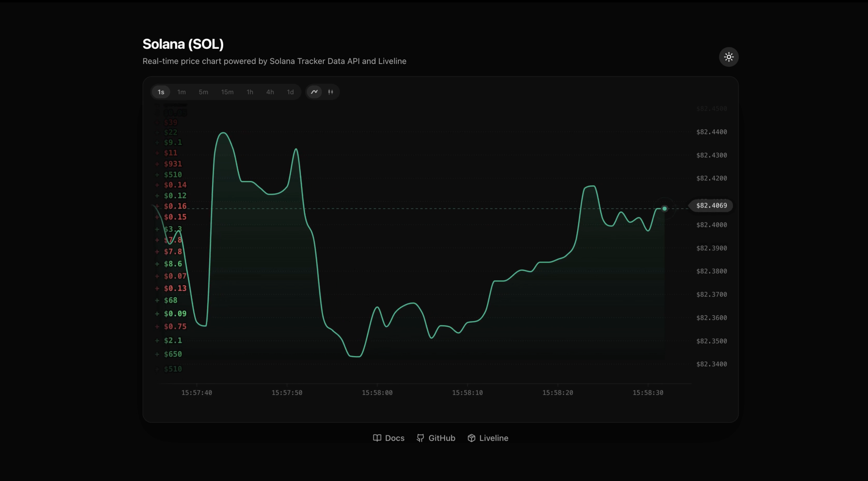Screen dimensions: 868x481
Task: Choose the 4h interval
Action: [270, 92]
